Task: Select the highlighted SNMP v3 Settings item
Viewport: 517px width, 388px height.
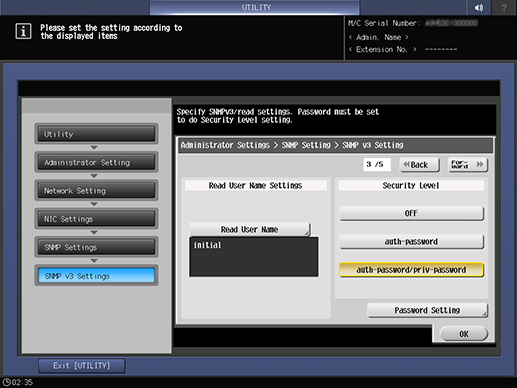Action: [96, 276]
